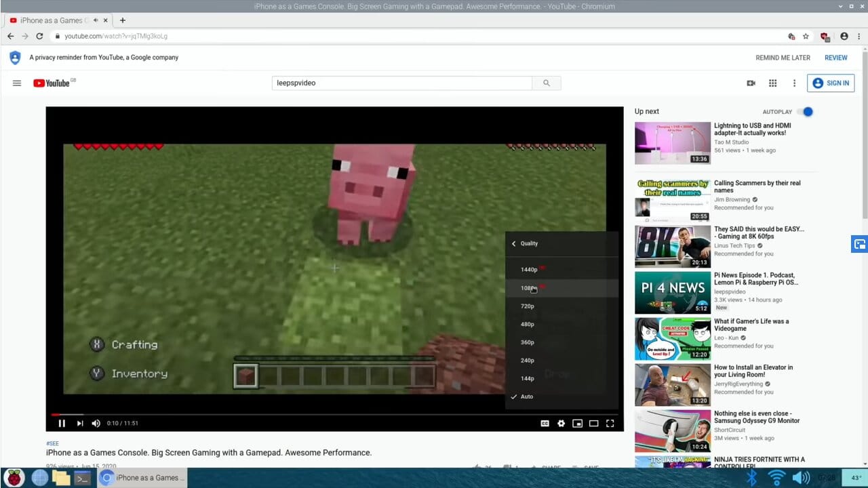Image resolution: width=868 pixels, height=488 pixels.
Task: Switch to the iPhone as a Games tab
Action: tap(51, 20)
